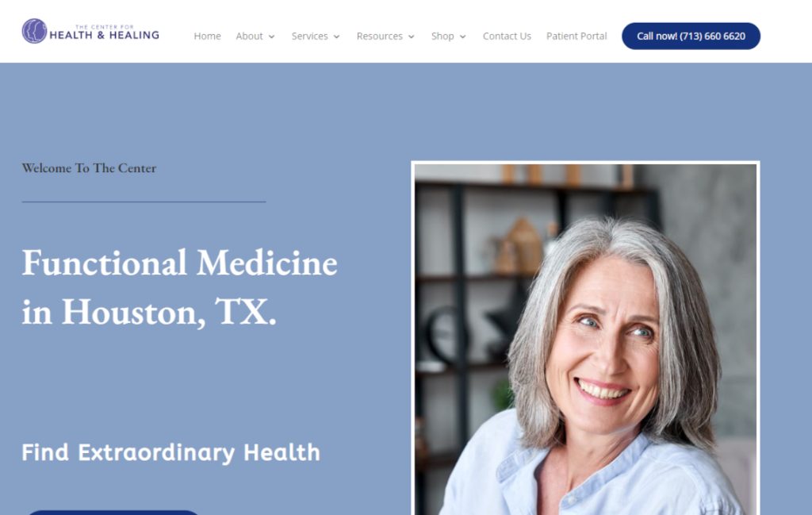Expand the Shop dropdown chevron

point(463,37)
